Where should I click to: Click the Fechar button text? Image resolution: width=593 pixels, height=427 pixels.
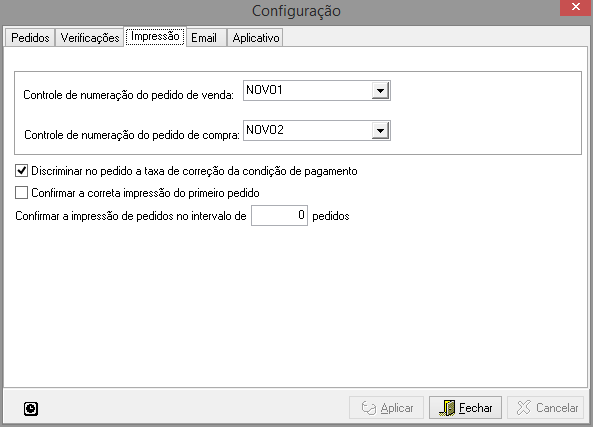[x=476, y=408]
